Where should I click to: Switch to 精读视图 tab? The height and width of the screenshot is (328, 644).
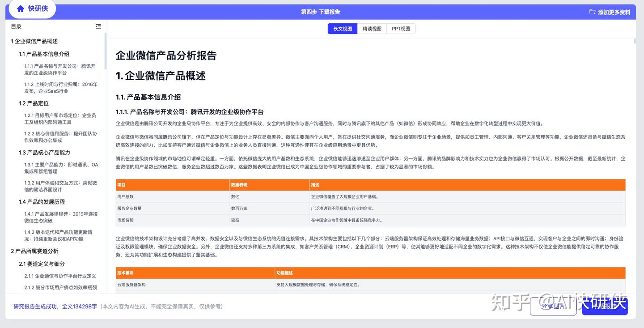tap(372, 29)
